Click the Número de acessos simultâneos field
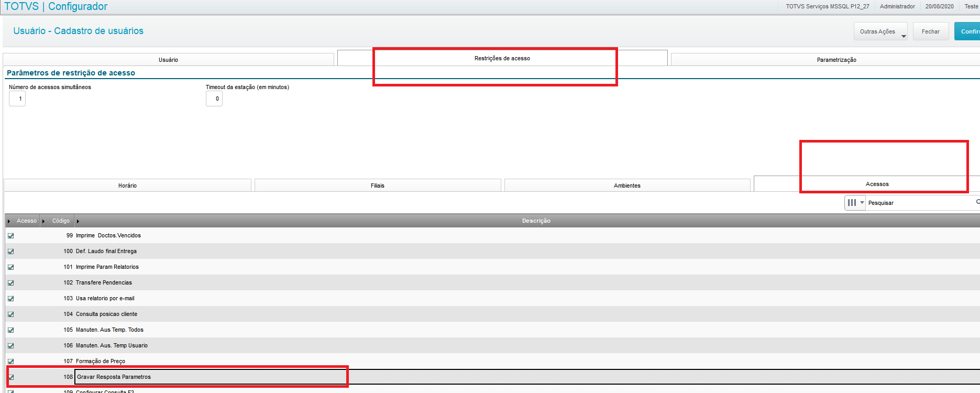Viewport: 980px width, 393px height. point(17,99)
